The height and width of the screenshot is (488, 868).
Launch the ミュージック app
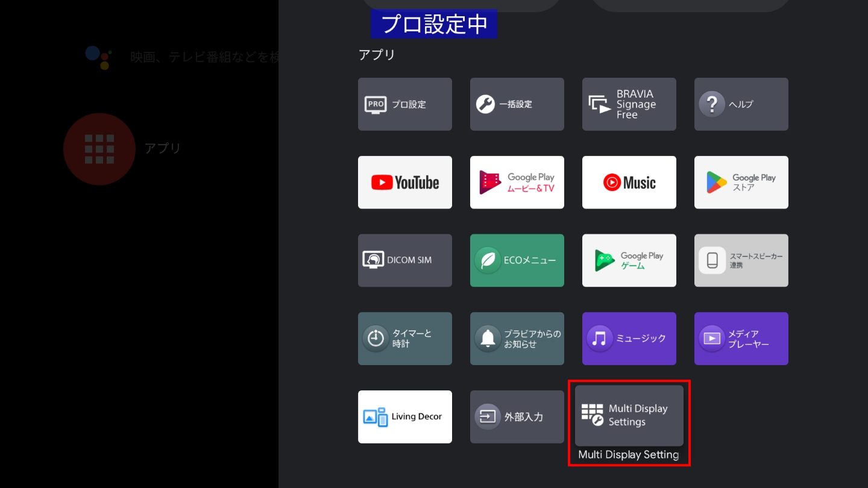tap(629, 339)
